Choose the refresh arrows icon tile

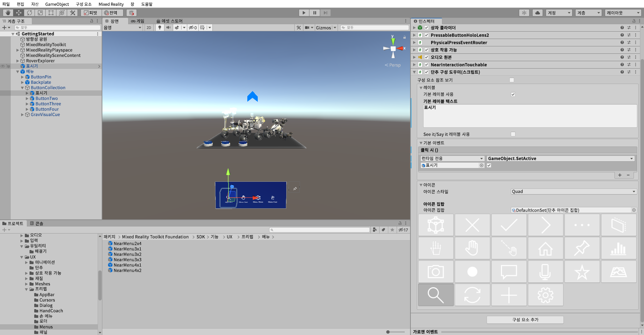tap(472, 295)
